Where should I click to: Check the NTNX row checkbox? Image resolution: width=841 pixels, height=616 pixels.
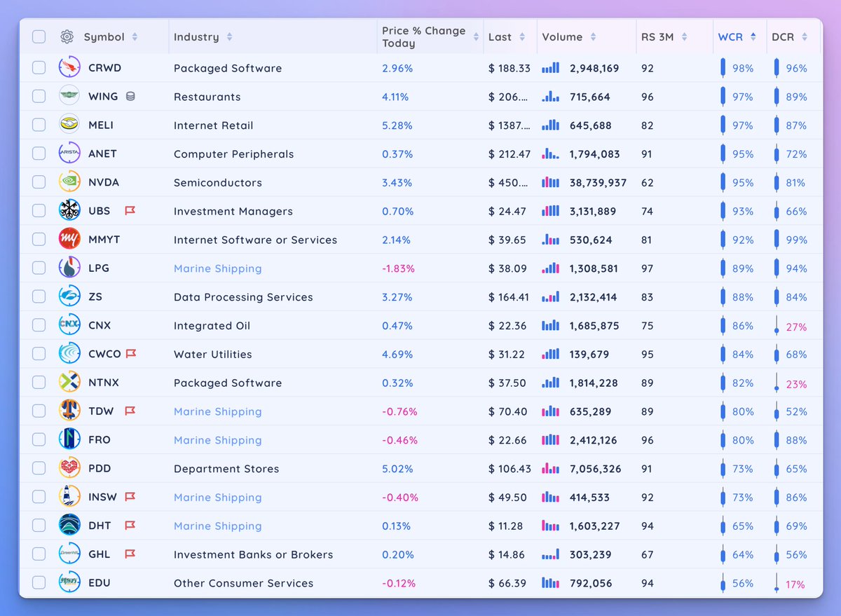pyautogui.click(x=39, y=383)
